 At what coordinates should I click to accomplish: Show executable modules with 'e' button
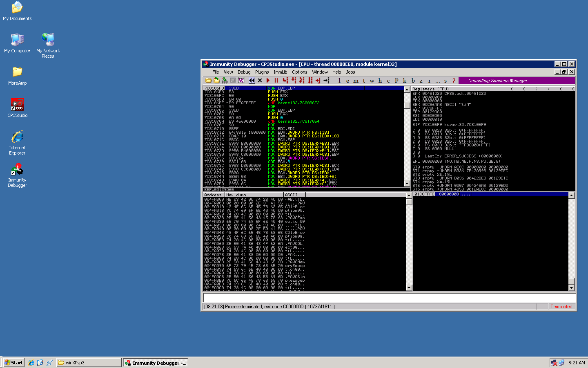pos(347,81)
